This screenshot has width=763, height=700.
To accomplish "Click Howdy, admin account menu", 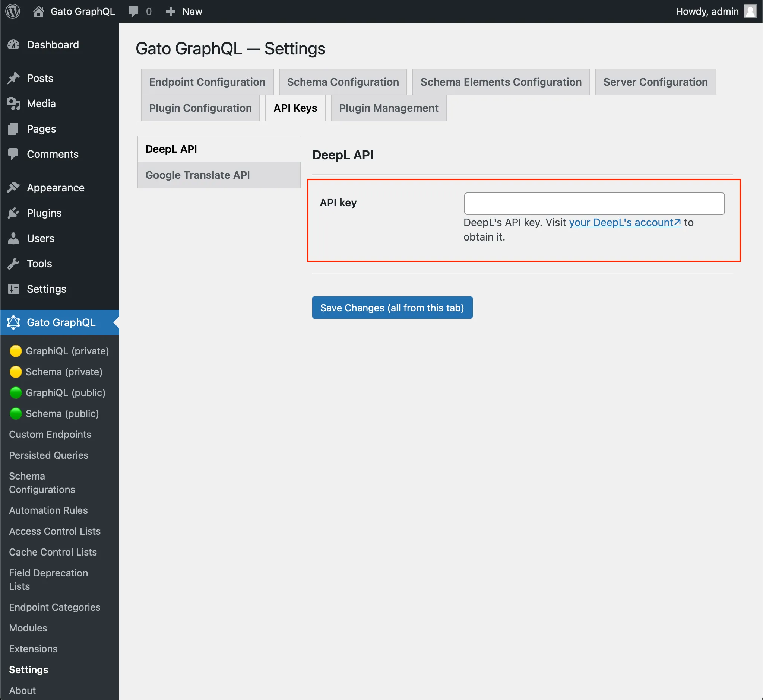I will click(x=716, y=12).
